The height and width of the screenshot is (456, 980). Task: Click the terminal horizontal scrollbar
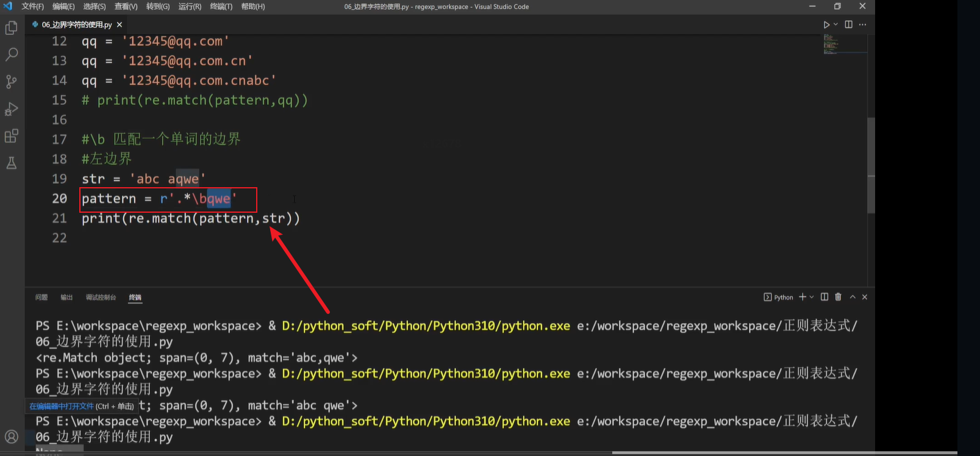[784, 453]
